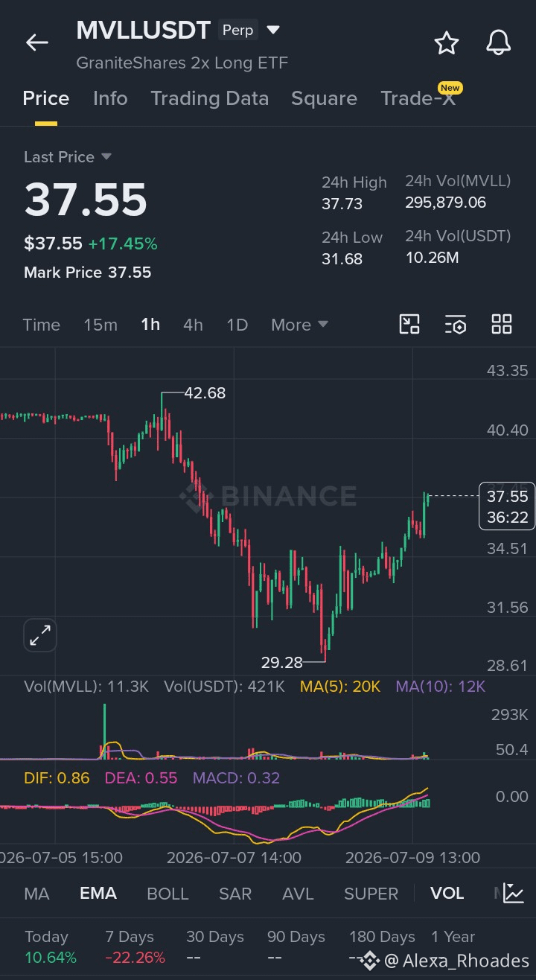This screenshot has width=536, height=980.
Task: Toggle the SUPER indicator
Action: click(371, 893)
